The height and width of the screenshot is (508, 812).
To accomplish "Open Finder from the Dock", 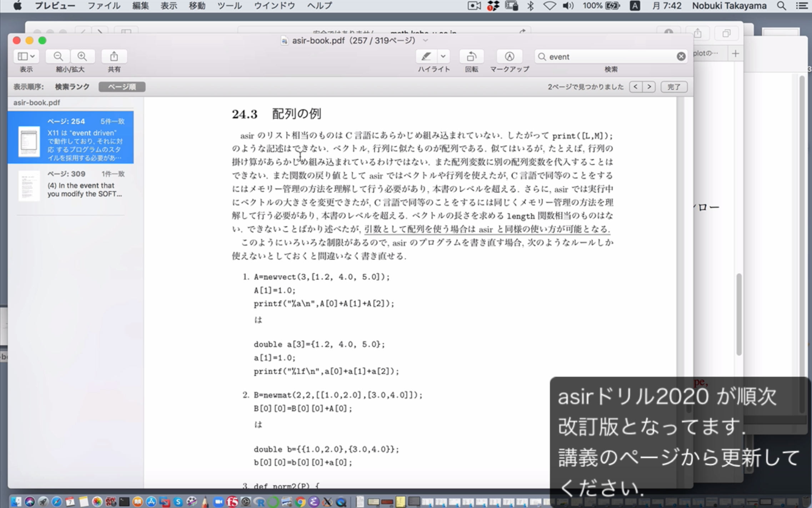I will [16, 501].
